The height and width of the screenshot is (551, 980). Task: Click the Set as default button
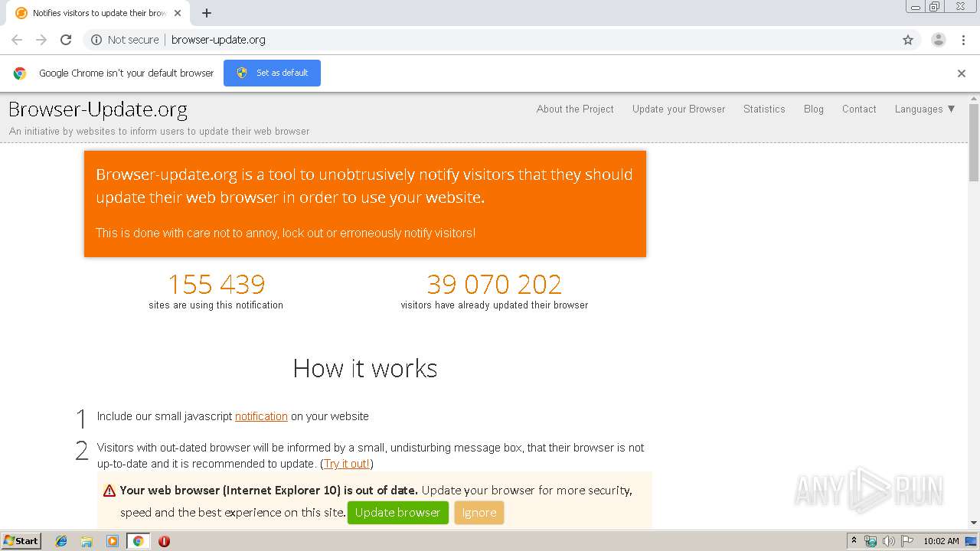[272, 73]
